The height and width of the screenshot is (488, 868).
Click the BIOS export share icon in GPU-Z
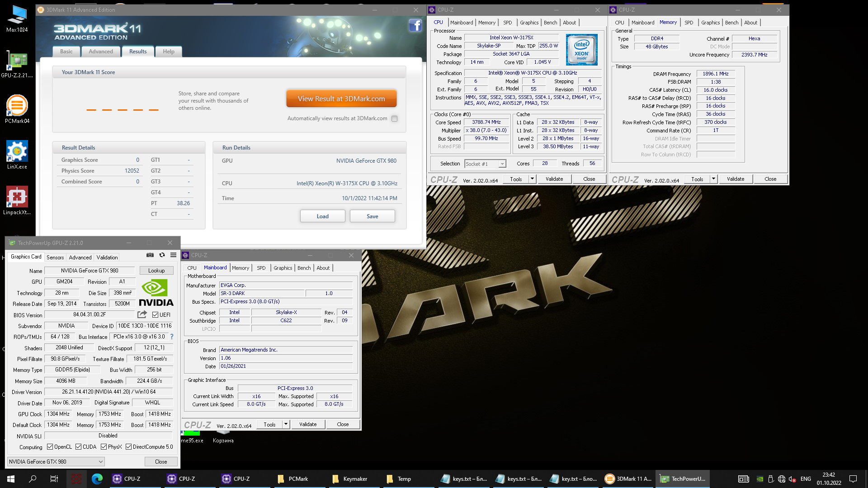(x=142, y=314)
